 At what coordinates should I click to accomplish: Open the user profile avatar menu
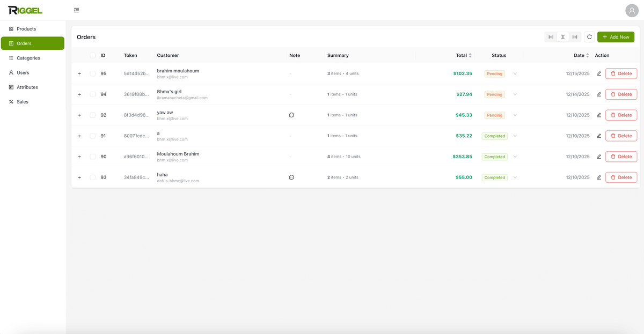632,10
